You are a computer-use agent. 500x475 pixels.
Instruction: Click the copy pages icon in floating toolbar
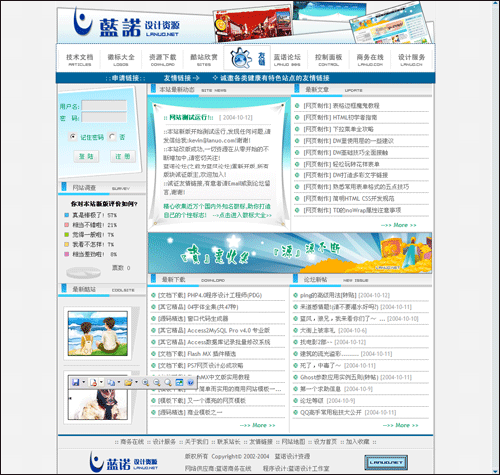coord(111,382)
